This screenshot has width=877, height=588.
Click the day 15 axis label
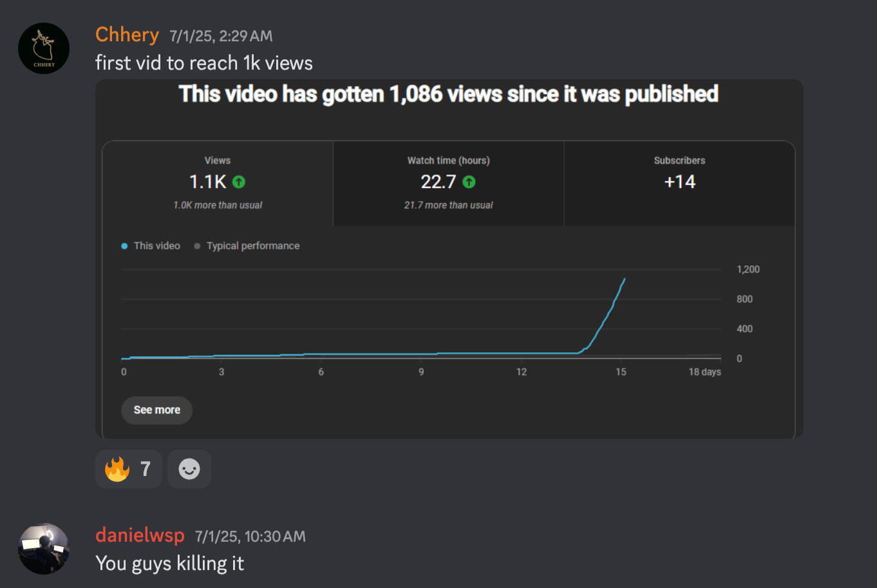621,372
